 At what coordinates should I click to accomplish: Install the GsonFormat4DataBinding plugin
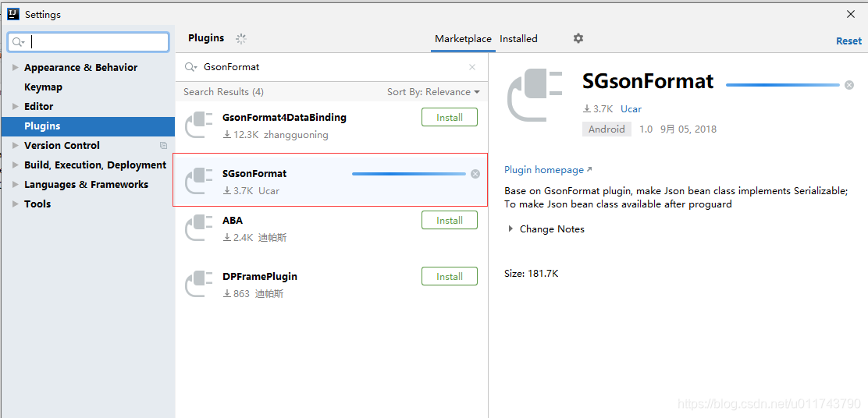450,117
